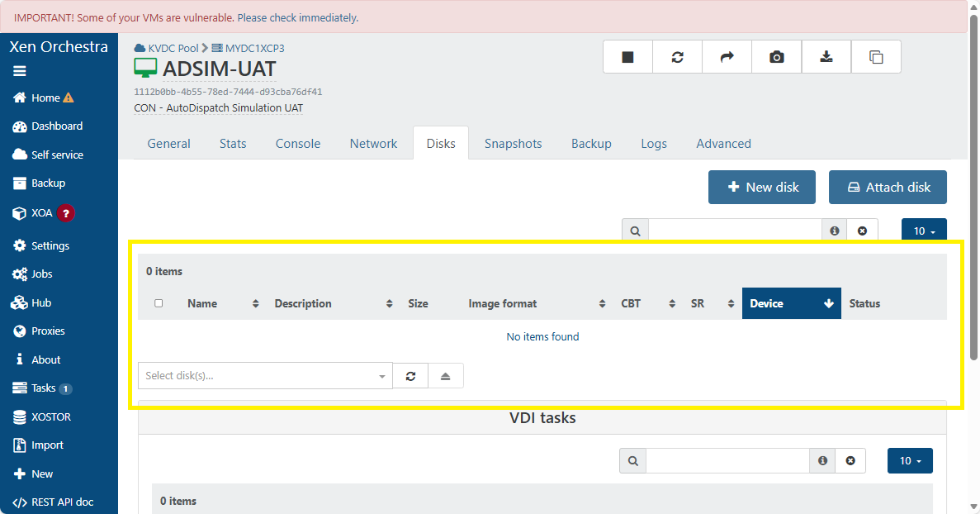Image resolution: width=980 pixels, height=514 pixels.
Task: Click the Migrate VM arrow icon
Action: pos(727,57)
